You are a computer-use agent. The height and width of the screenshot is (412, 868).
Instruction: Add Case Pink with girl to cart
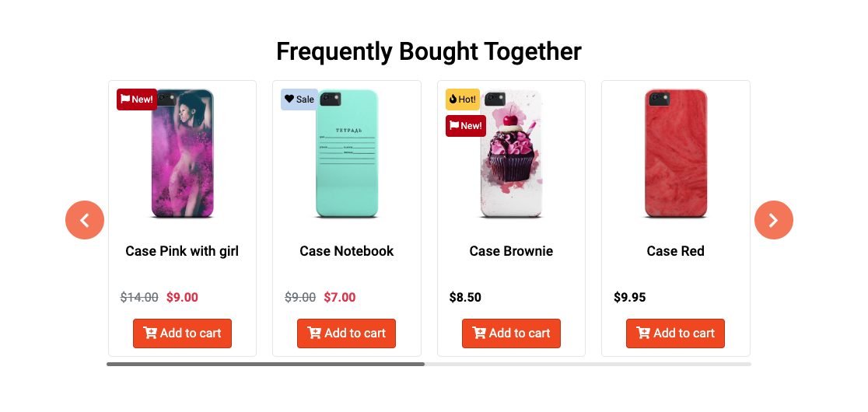click(182, 333)
